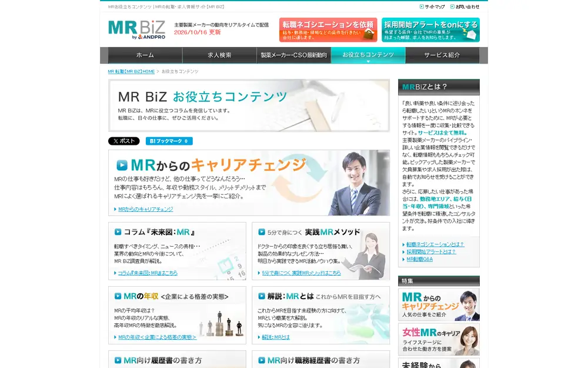The width and height of the screenshot is (588, 368).
Task: Click the 未経験から feature banner
Action: click(x=439, y=363)
